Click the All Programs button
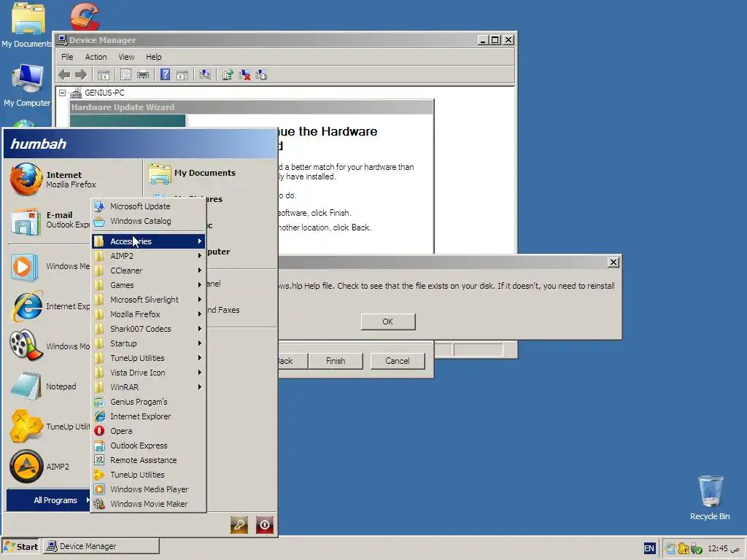The image size is (747, 560). coord(49,500)
